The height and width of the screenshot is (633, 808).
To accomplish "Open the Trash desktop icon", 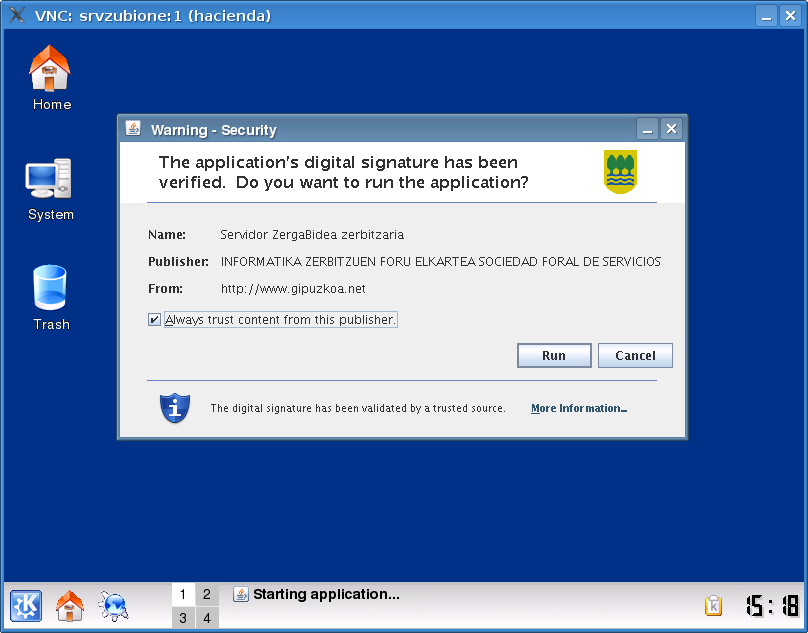I will click(50, 289).
